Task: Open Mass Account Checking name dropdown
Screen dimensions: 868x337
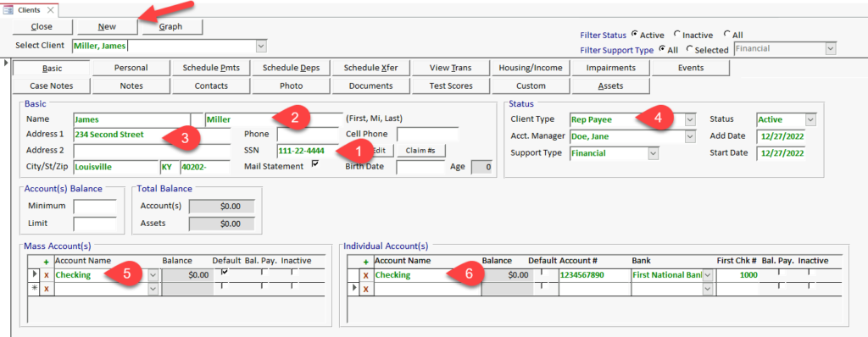Action: click(153, 274)
